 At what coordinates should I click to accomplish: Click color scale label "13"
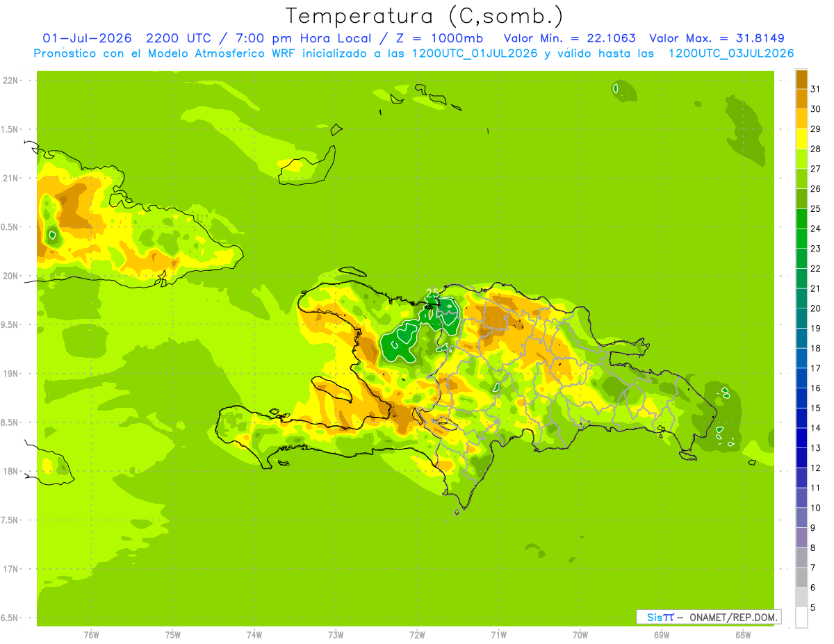click(816, 448)
